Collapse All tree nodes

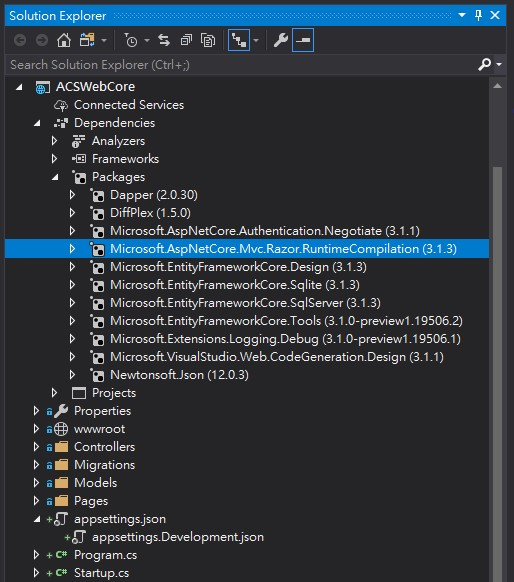tap(186, 40)
